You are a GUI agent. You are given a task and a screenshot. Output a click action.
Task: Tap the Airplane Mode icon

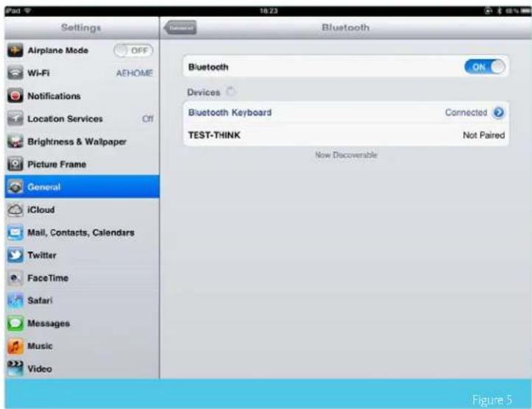[x=15, y=51]
